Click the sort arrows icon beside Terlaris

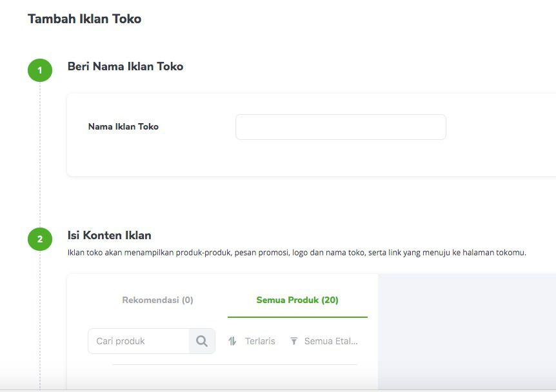[232, 341]
